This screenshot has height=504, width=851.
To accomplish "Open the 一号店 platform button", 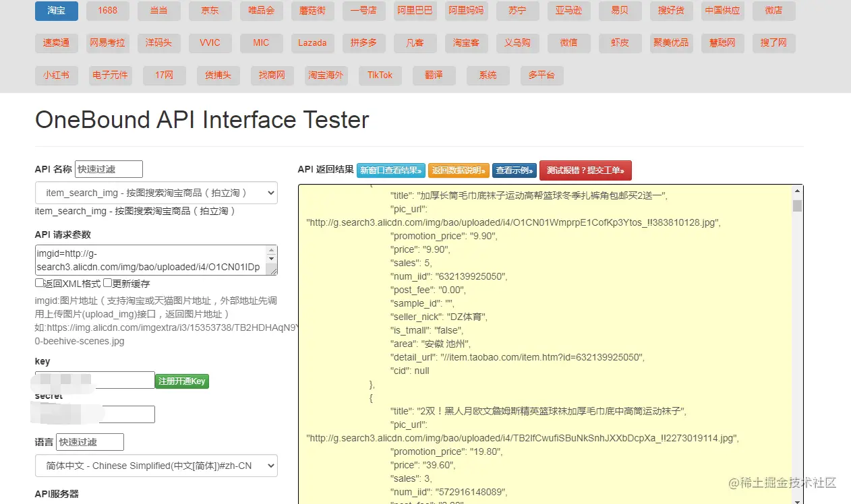I will [364, 11].
